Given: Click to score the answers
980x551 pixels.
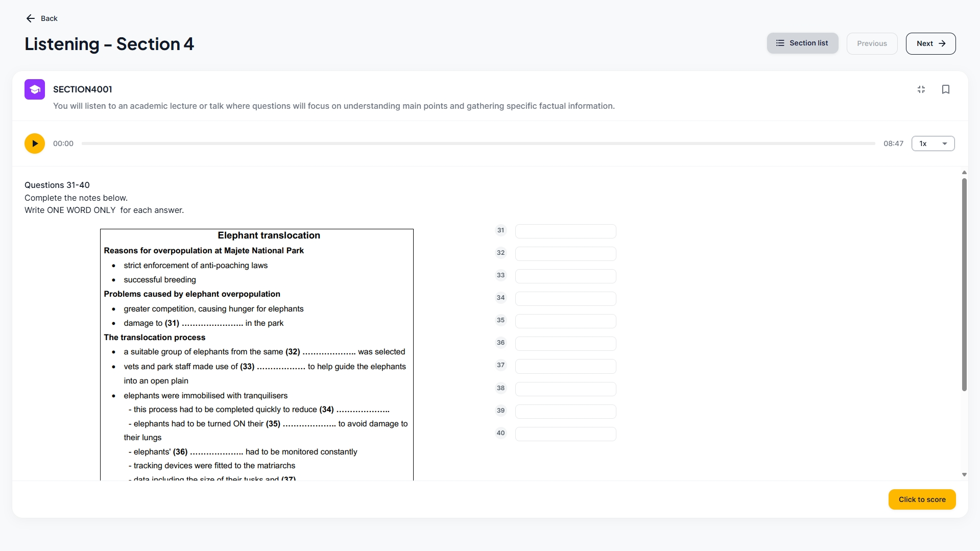Looking at the screenshot, I should click(x=922, y=499).
